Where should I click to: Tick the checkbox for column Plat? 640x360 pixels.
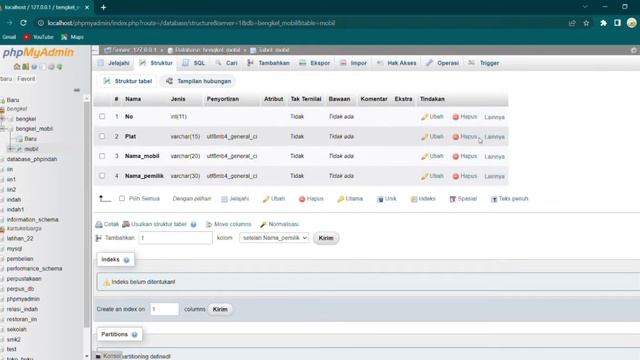point(102,136)
